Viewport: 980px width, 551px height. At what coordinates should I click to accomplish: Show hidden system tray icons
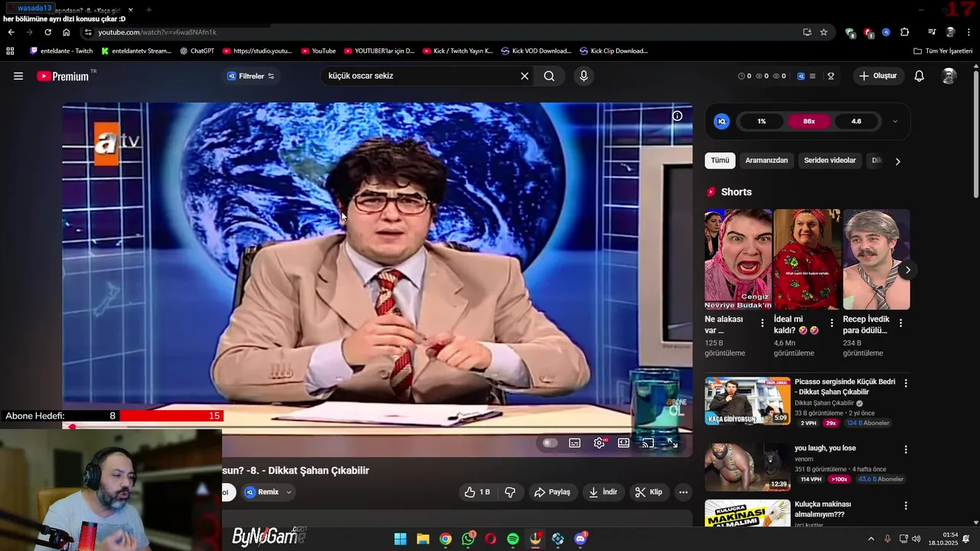[x=871, y=539]
